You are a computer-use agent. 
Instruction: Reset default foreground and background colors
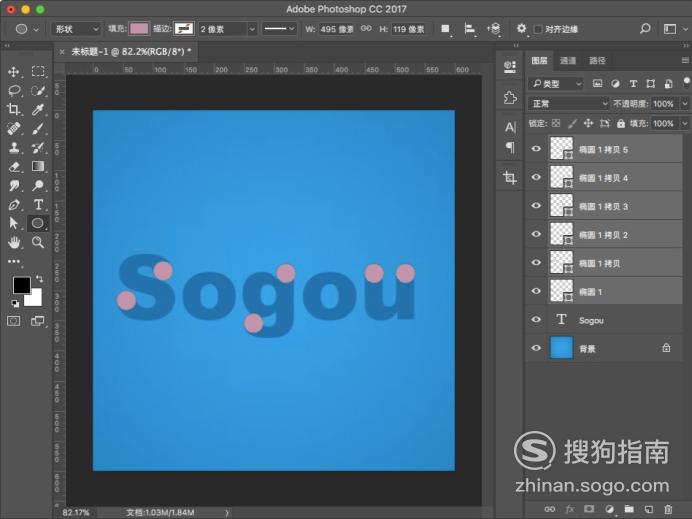pos(15,303)
